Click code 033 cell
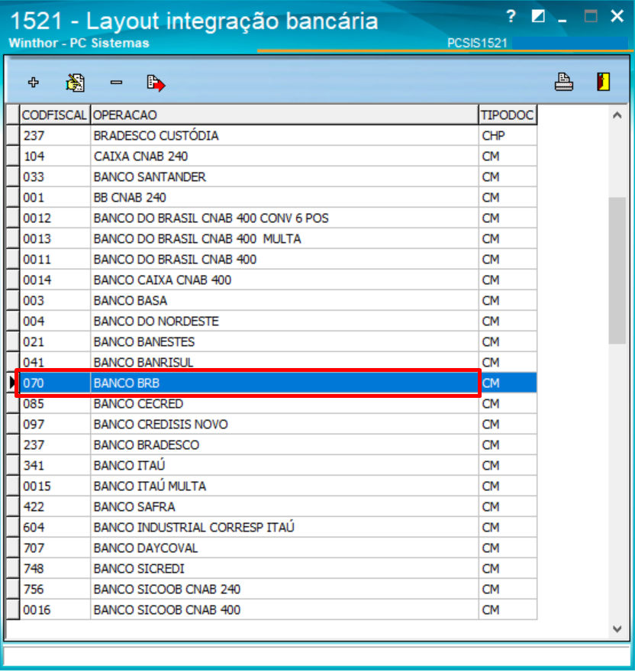The width and height of the screenshot is (635, 672). tap(55, 176)
